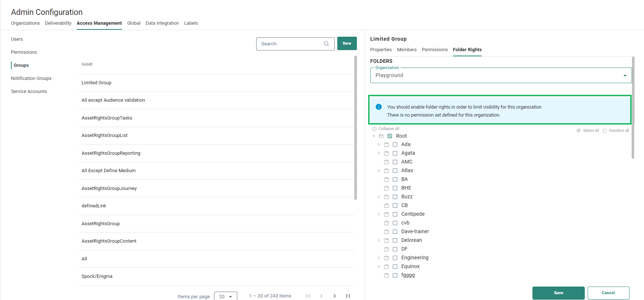Open the Deliverability tab
Screen dimensions: 644x300
58,23
